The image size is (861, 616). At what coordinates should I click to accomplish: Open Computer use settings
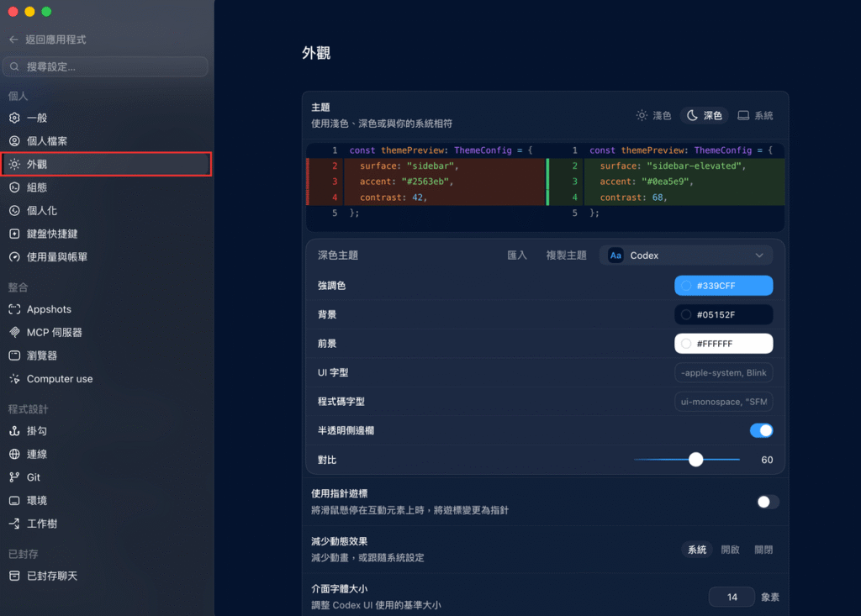106,379
